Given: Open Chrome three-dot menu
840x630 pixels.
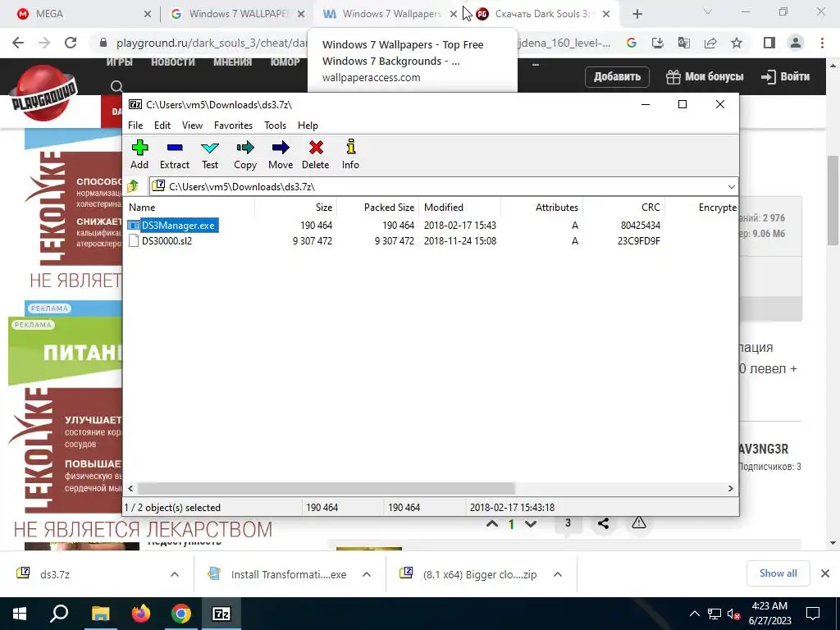Looking at the screenshot, I should [x=822, y=43].
